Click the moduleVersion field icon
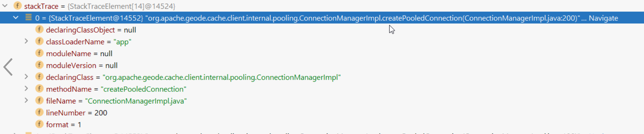 [x=40, y=65]
